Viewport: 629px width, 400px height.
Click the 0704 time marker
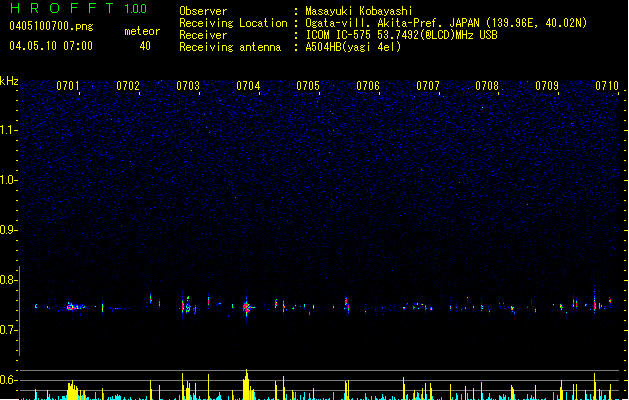(248, 86)
